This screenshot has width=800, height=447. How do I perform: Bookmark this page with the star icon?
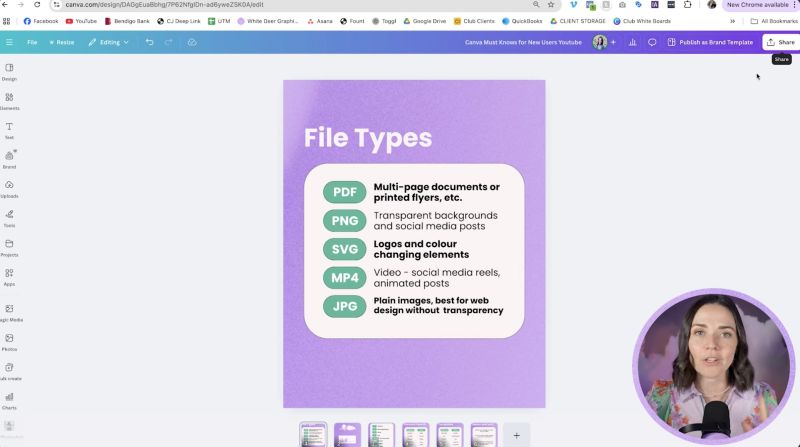(551, 5)
